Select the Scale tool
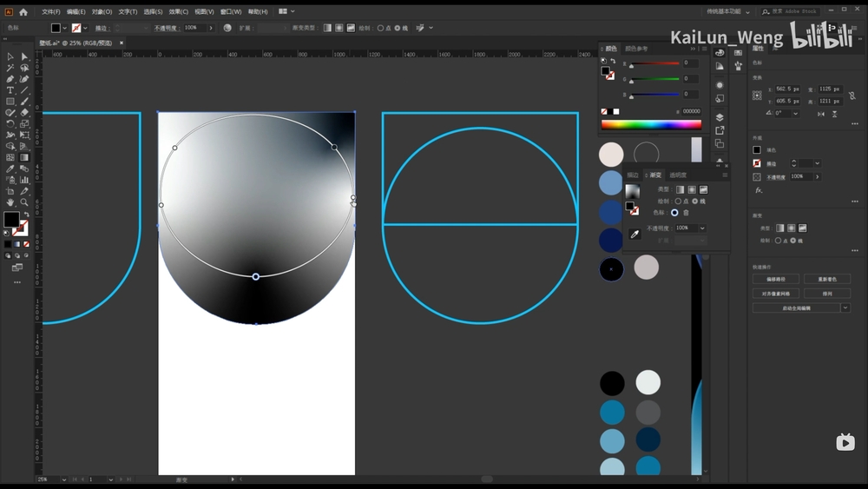 (24, 124)
